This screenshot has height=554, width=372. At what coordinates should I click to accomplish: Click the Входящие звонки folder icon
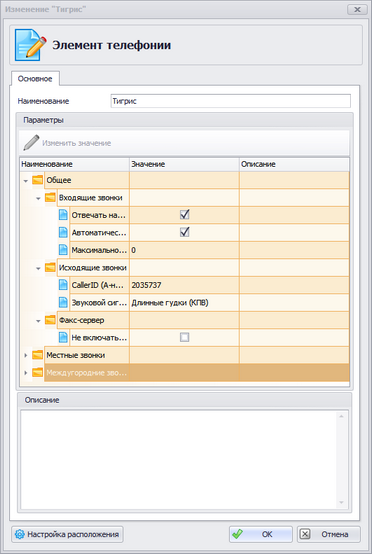(x=50, y=198)
